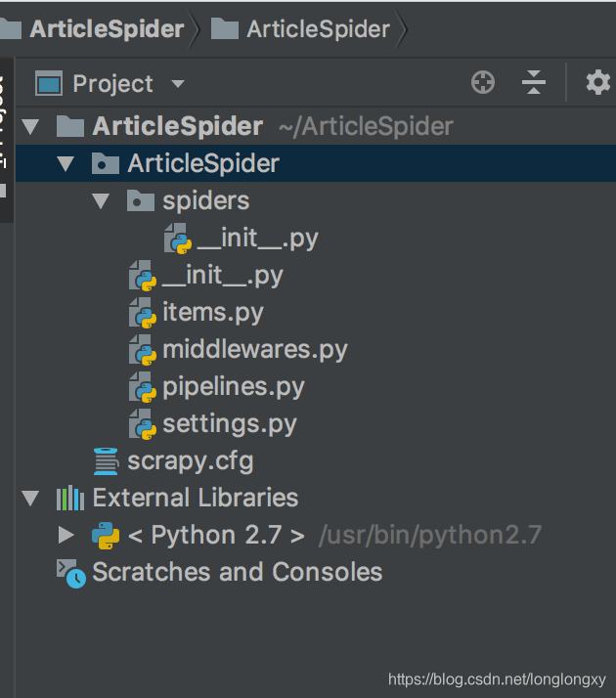Image resolution: width=616 pixels, height=698 pixels.
Task: Click the pipelines.py Python file icon
Action: coord(143,387)
